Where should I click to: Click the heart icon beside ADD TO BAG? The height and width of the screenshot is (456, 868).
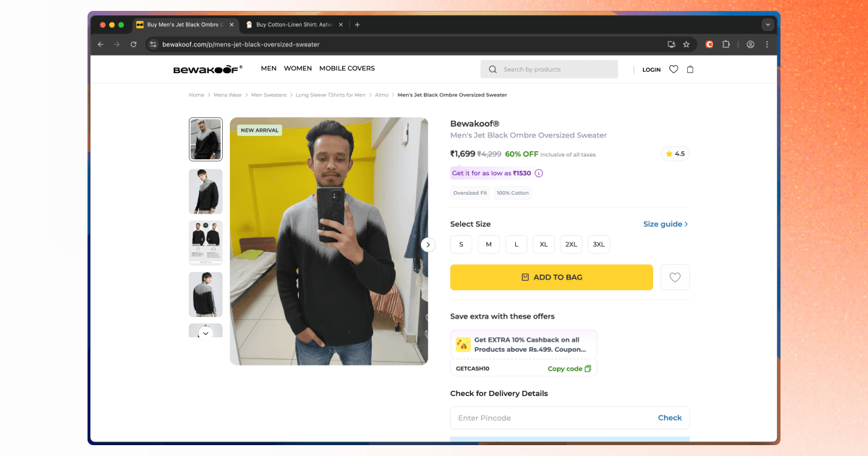(675, 277)
